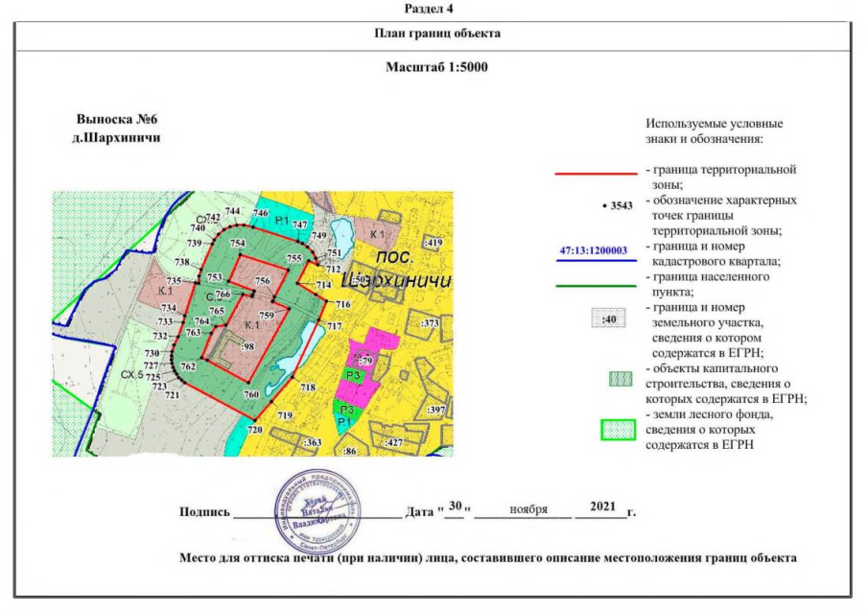Click the day field '30' in the date

coord(455,505)
